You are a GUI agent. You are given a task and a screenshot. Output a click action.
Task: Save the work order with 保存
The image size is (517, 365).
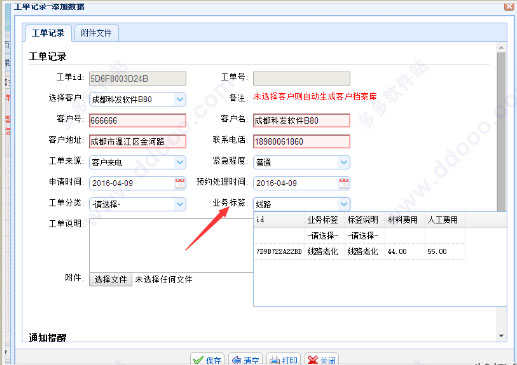coord(207,359)
